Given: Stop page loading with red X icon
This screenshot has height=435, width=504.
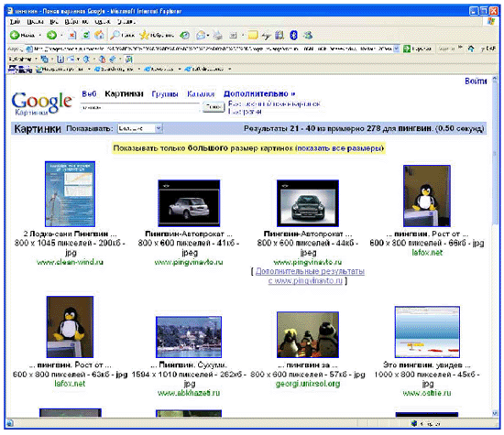Looking at the screenshot, I should [x=72, y=35].
